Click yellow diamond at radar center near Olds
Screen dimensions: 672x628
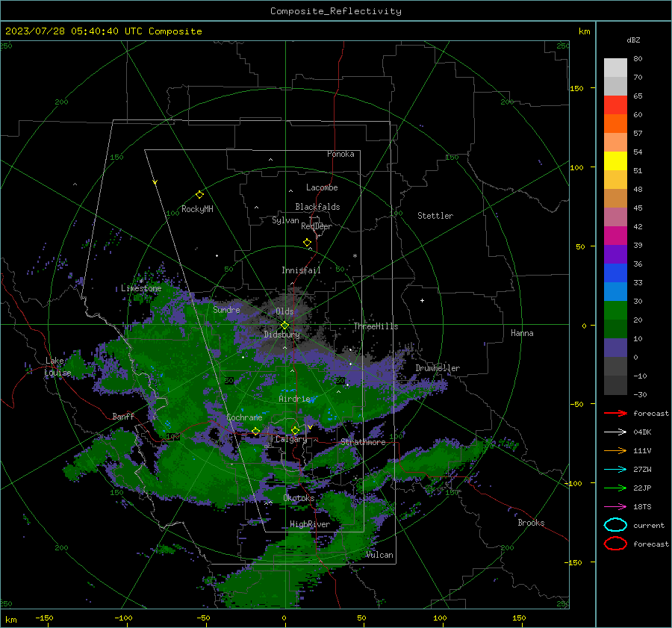(x=284, y=326)
